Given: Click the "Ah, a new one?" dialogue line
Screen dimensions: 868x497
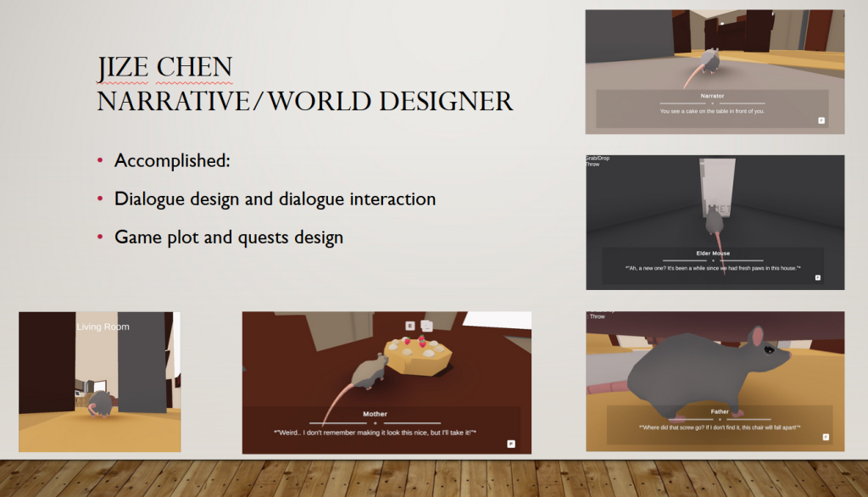Looking at the screenshot, I should (x=713, y=268).
